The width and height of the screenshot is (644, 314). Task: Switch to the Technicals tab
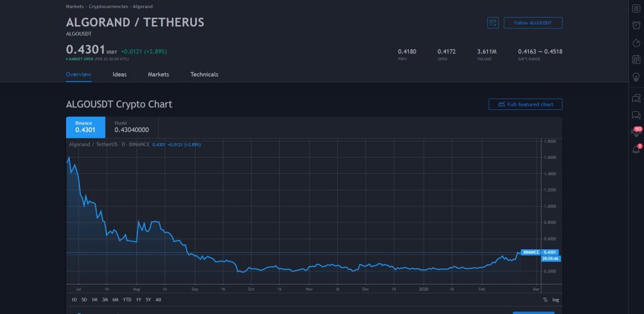[x=204, y=74]
